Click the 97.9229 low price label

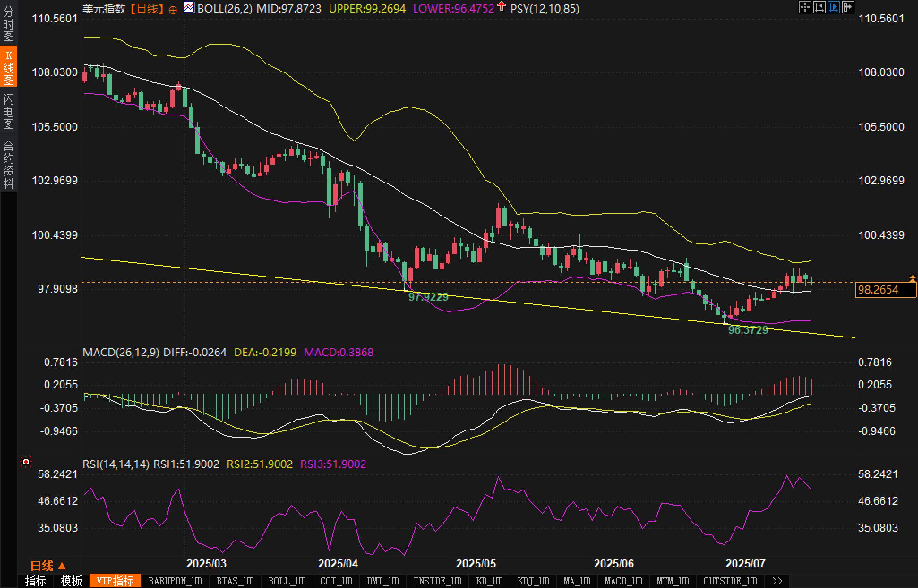click(428, 297)
